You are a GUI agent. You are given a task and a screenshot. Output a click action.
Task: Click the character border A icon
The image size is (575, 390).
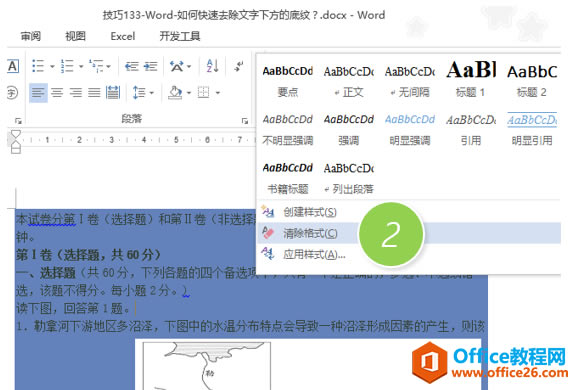click(13, 66)
